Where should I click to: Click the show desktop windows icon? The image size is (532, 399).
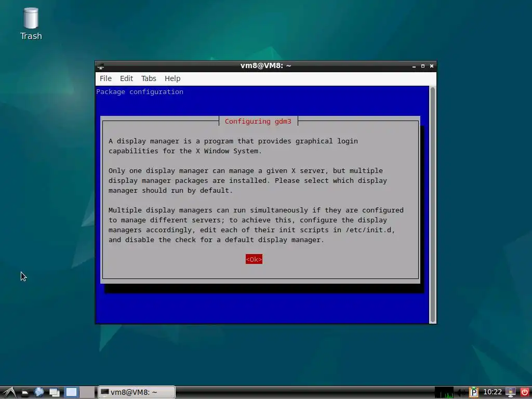click(x=54, y=392)
